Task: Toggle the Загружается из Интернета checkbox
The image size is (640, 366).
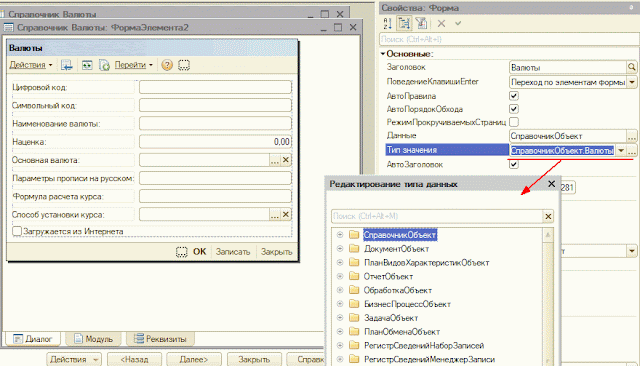Action: tap(17, 231)
